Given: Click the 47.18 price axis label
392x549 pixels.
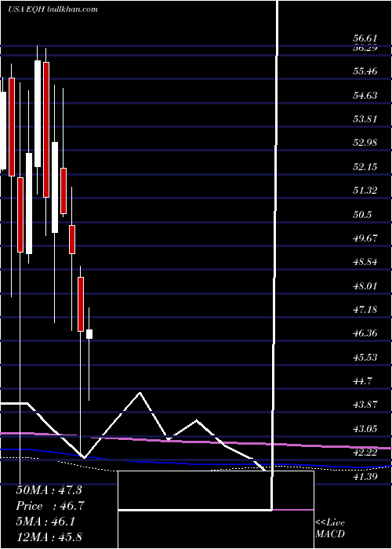Looking at the screenshot, I should pyautogui.click(x=365, y=310).
